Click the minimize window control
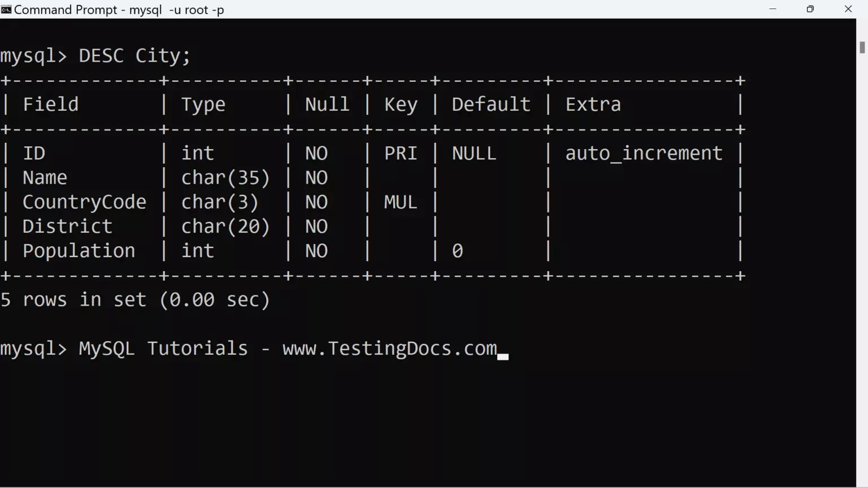 tap(772, 9)
